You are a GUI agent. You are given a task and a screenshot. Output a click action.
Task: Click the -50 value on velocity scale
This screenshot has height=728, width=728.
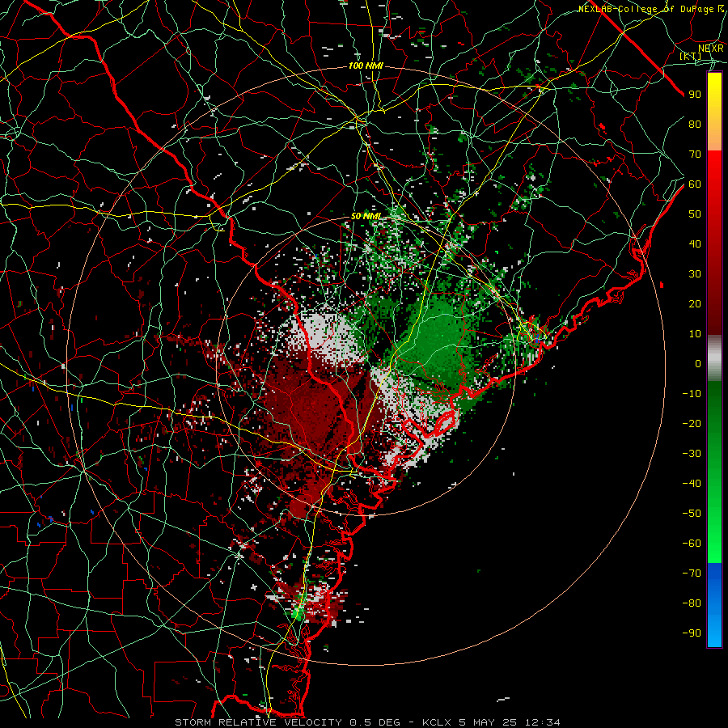point(692,514)
